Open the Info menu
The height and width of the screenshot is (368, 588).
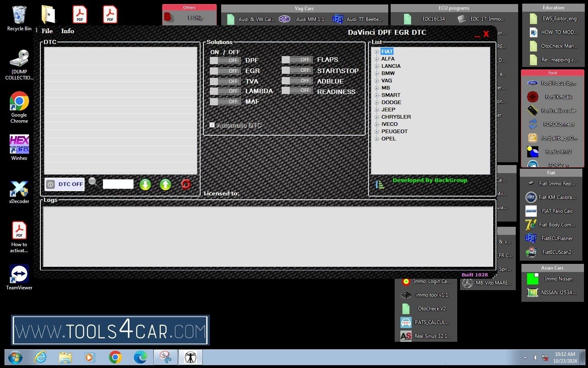click(67, 31)
